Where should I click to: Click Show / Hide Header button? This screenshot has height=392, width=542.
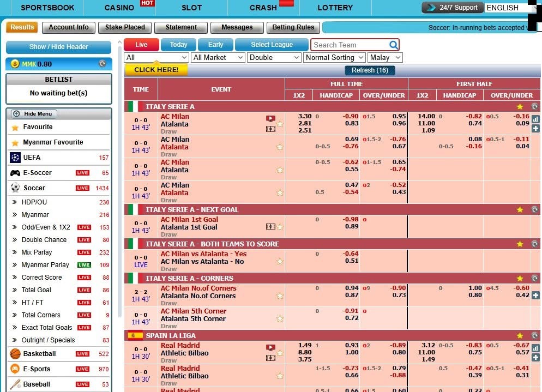(x=59, y=47)
